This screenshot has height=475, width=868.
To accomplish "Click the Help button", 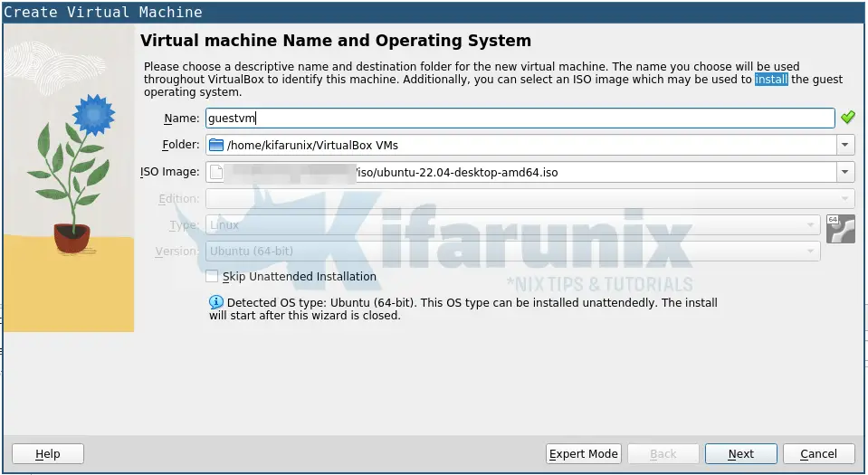I will click(48, 454).
